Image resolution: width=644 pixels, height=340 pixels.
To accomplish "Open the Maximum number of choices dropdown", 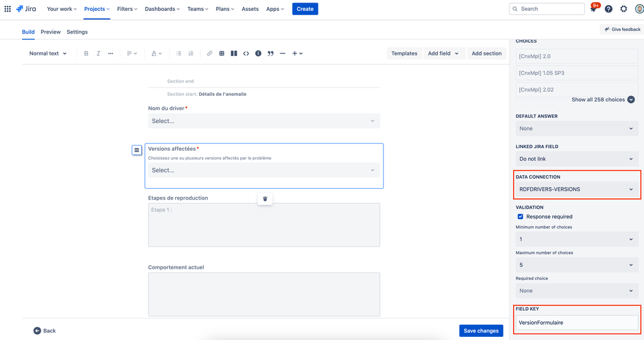I will 577,265.
